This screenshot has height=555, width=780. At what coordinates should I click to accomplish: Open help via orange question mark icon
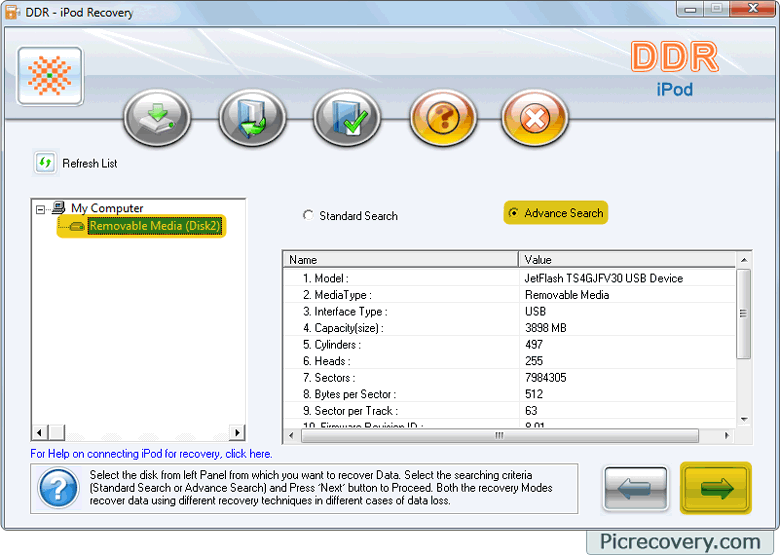click(x=443, y=118)
